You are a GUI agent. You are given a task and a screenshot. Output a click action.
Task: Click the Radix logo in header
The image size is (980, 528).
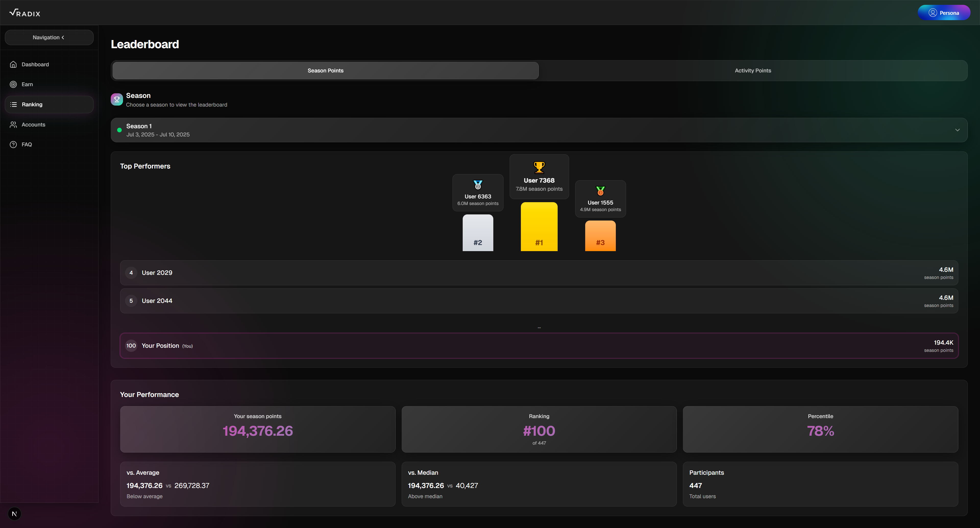25,13
